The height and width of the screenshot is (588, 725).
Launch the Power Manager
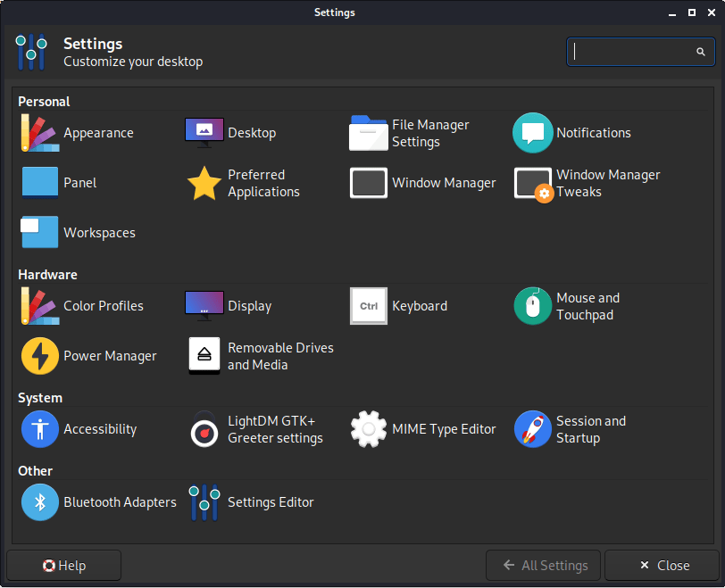click(40, 356)
